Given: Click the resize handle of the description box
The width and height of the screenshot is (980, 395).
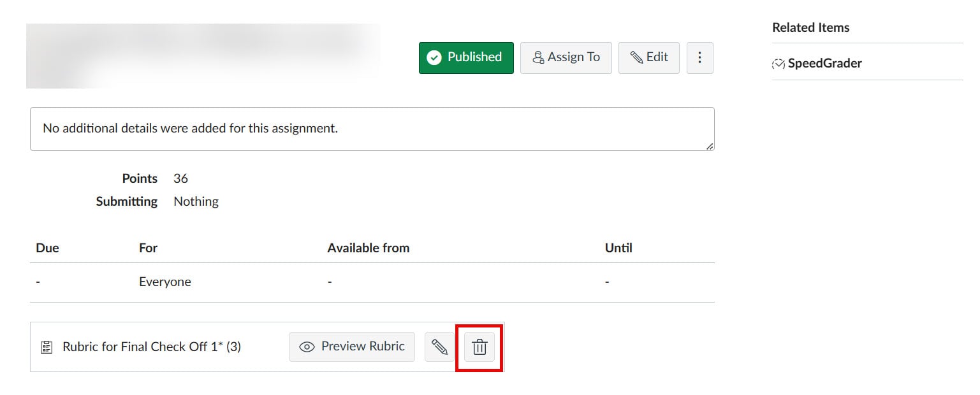Looking at the screenshot, I should [708, 146].
